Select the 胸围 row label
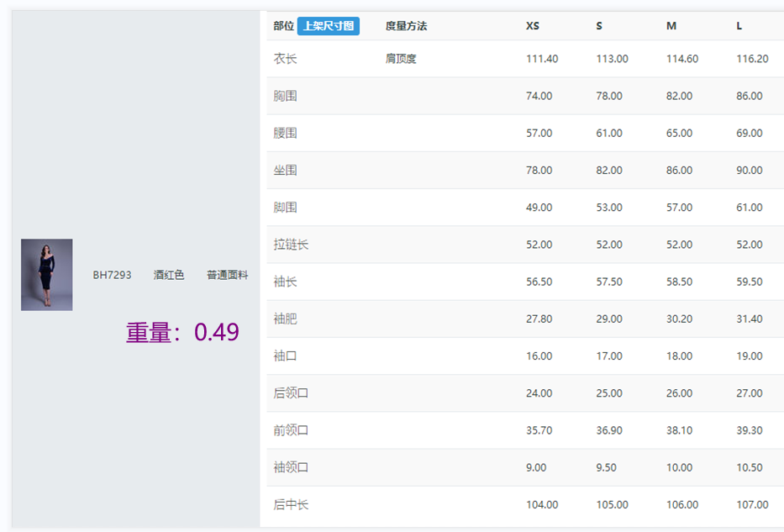Screen dimensions: 784x532 pyautogui.click(x=285, y=96)
